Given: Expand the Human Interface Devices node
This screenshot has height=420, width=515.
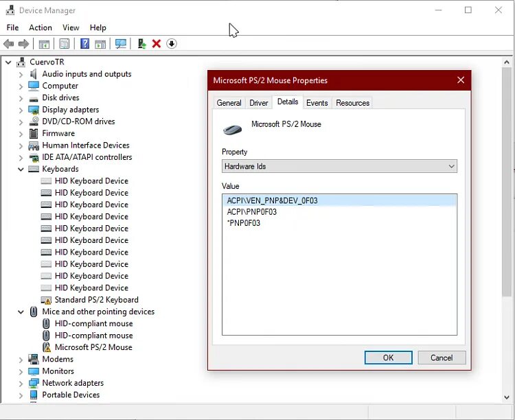Looking at the screenshot, I should click(x=21, y=145).
